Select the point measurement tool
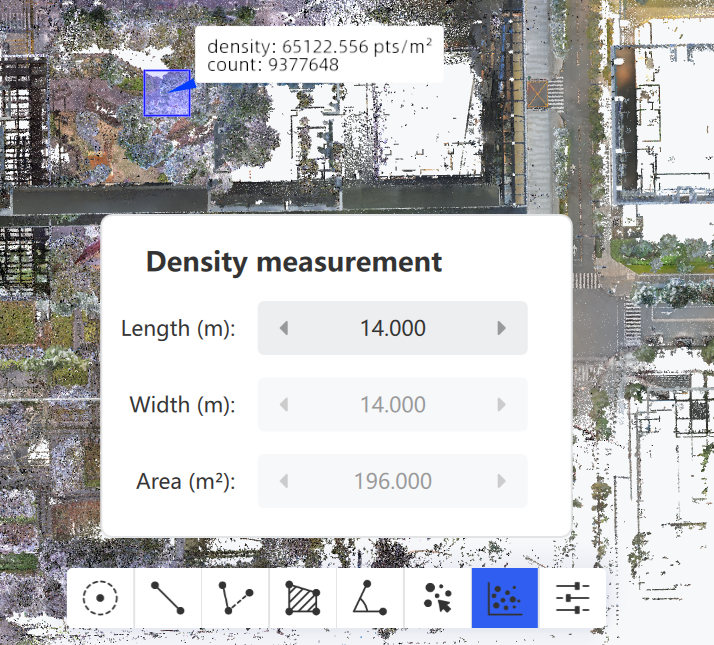Viewport: 714px width, 645px height. pos(100,598)
